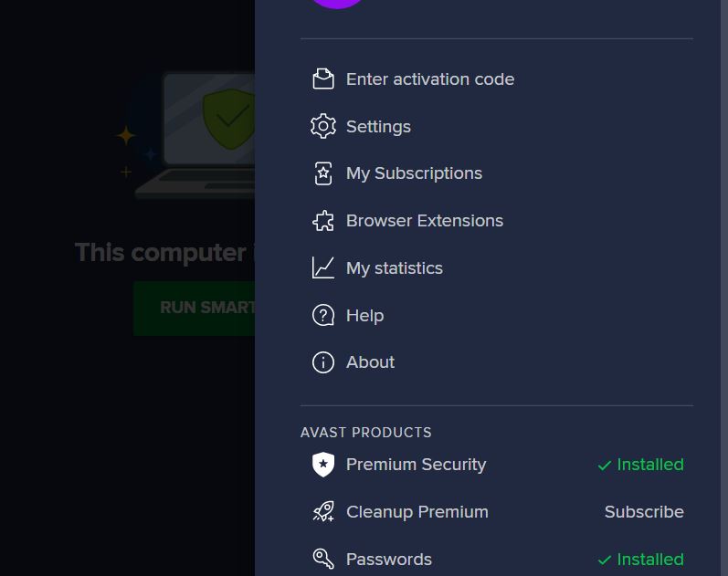
Task: Click the Passwords key icon
Action: tap(323, 560)
